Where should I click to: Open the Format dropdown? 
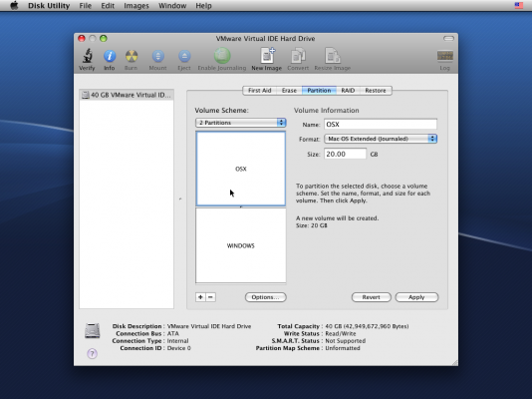point(381,139)
